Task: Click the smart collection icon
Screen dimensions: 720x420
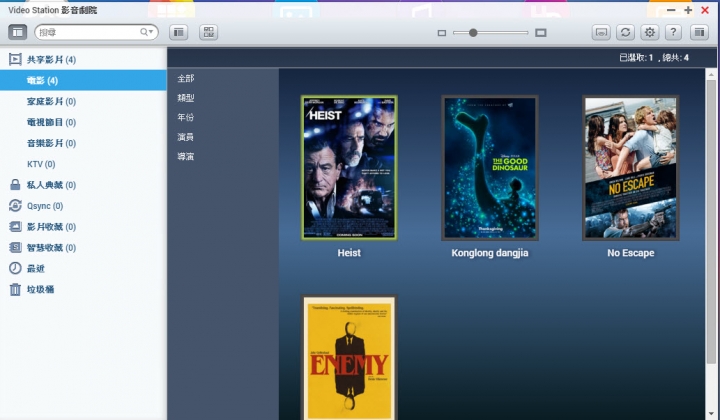Action: coord(15,247)
